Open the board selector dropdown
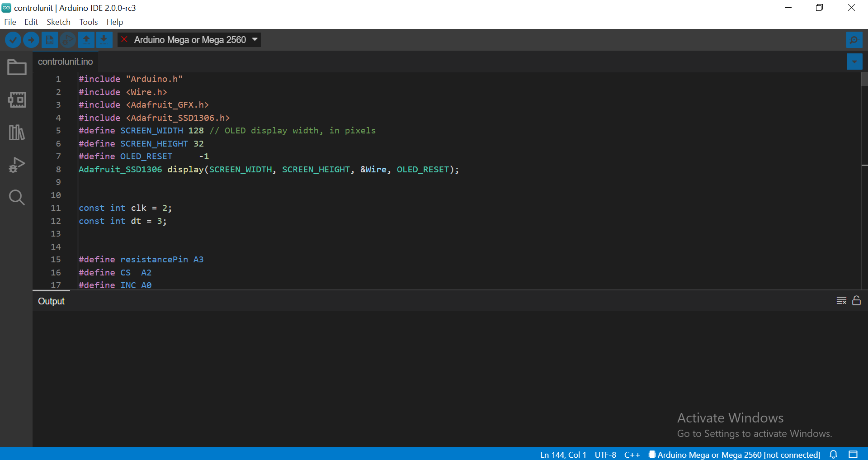This screenshot has height=460, width=868. (189, 40)
